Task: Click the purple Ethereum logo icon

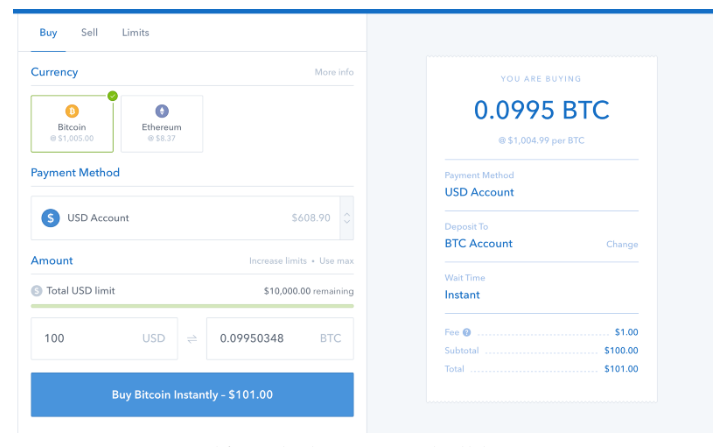Action: (x=162, y=111)
